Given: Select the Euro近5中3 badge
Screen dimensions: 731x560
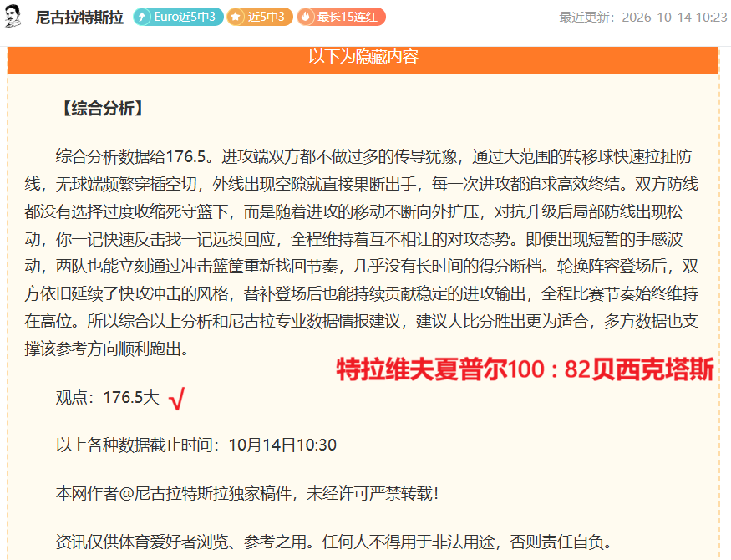Looking at the screenshot, I should [x=178, y=18].
